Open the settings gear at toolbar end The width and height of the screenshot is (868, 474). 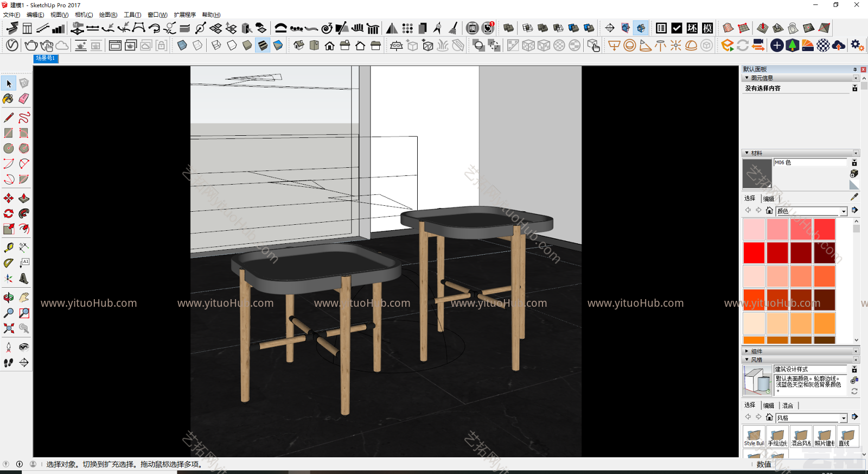(857, 45)
